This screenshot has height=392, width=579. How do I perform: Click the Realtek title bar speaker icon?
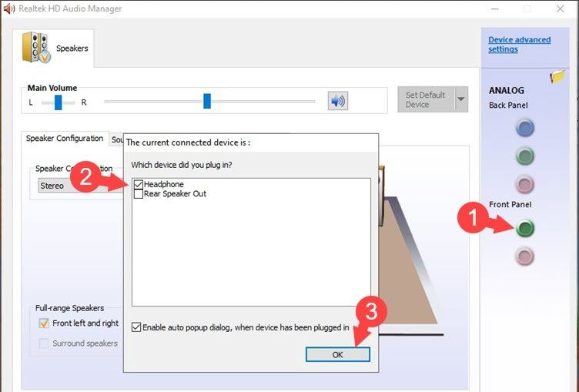(x=8, y=8)
